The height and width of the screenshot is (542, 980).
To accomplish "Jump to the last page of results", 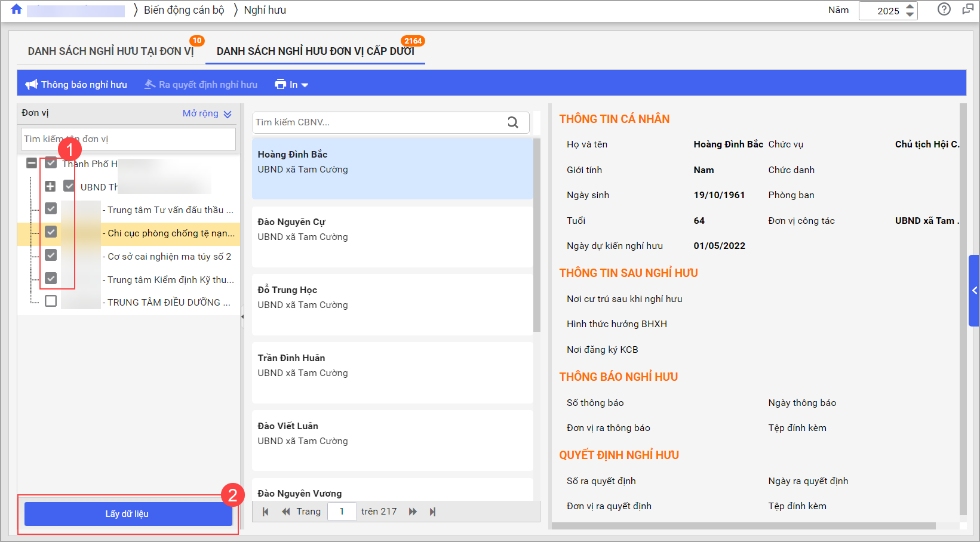I will pos(432,512).
